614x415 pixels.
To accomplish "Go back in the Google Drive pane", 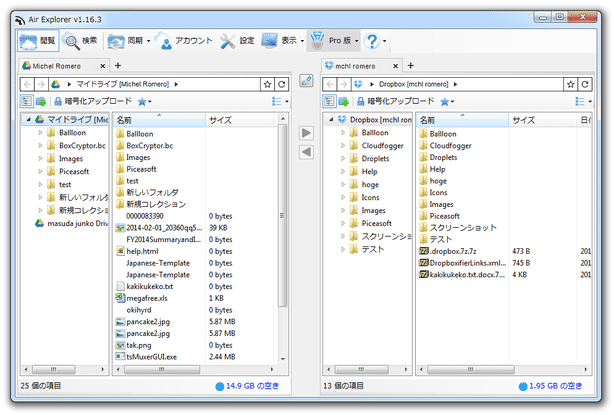I will (x=27, y=84).
